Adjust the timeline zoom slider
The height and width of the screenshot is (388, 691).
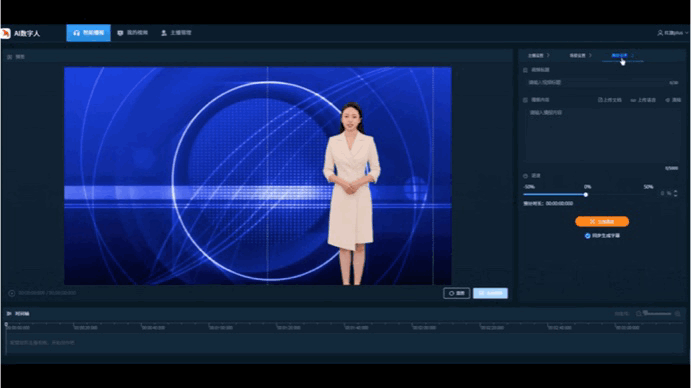[657, 313]
